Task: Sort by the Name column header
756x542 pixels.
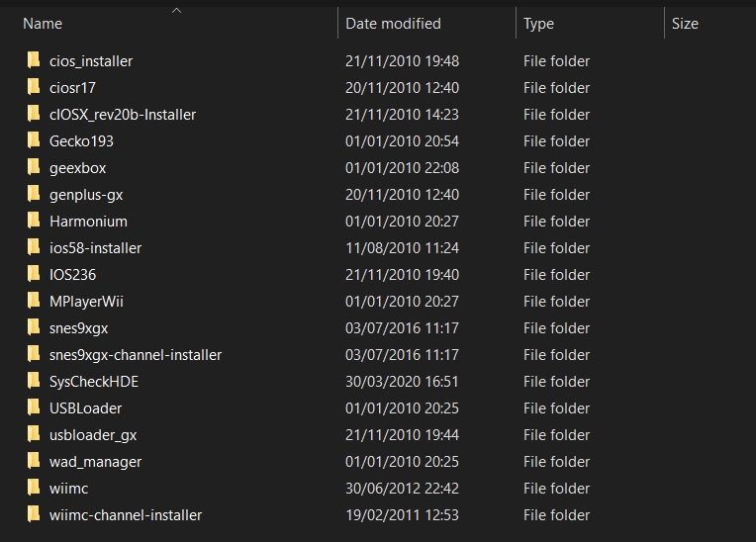Action: [43, 24]
